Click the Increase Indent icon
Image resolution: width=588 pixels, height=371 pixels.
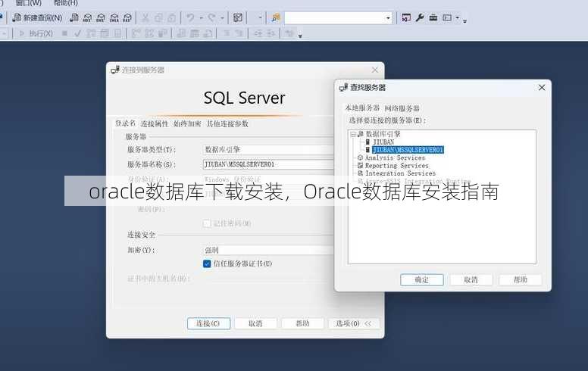271,33
